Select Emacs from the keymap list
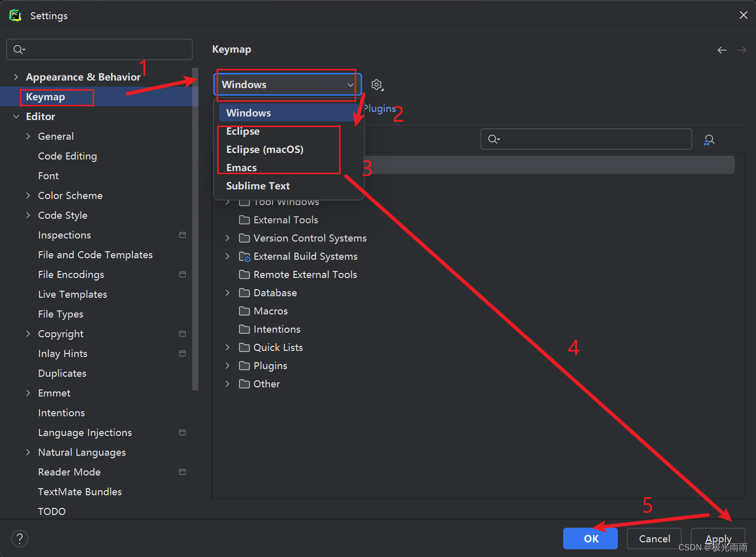This screenshot has width=756, height=557. 241,167
